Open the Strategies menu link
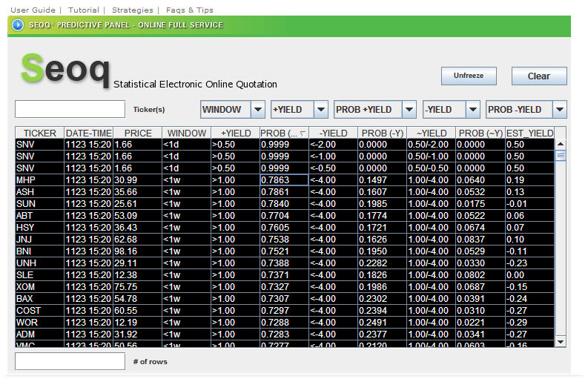The width and height of the screenshot is (588, 379). tap(132, 10)
